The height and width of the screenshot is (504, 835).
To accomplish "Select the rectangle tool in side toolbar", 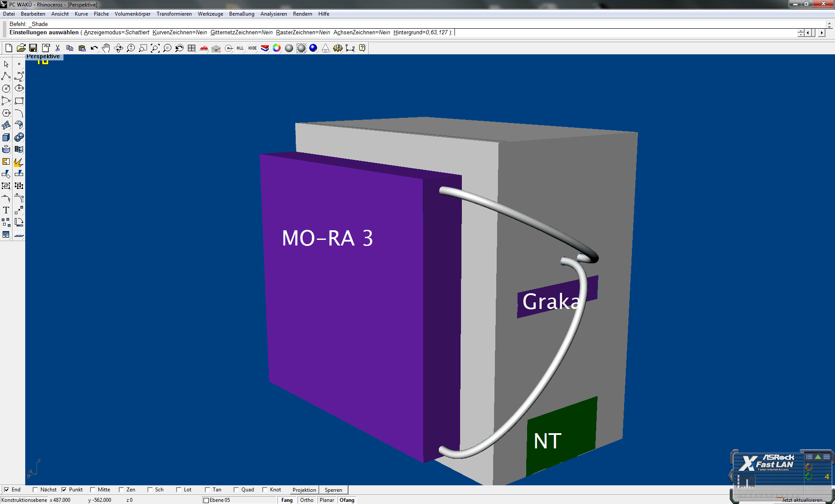I will click(19, 101).
